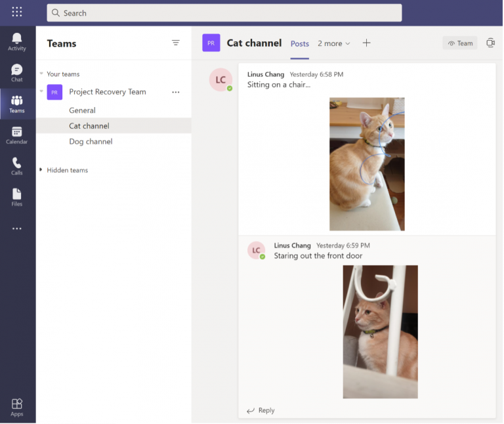Click the Team button in header
The height and width of the screenshot is (424, 504).
[x=459, y=43]
